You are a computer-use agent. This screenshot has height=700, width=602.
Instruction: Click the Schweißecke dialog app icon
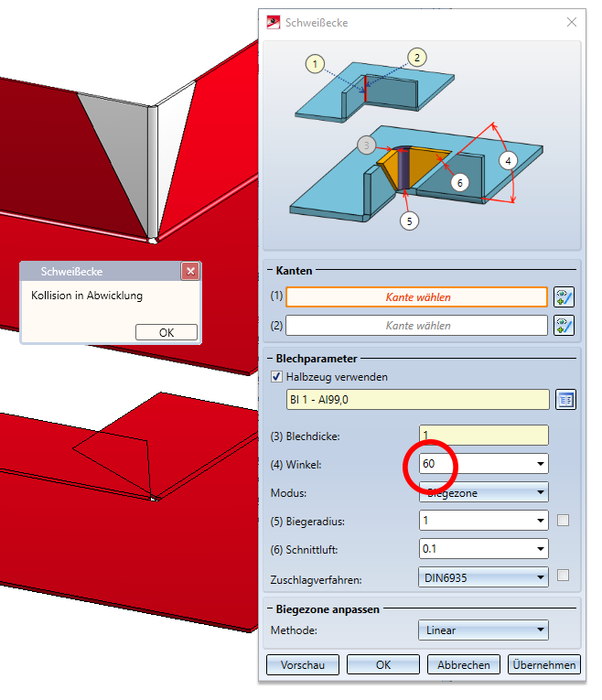tap(274, 22)
